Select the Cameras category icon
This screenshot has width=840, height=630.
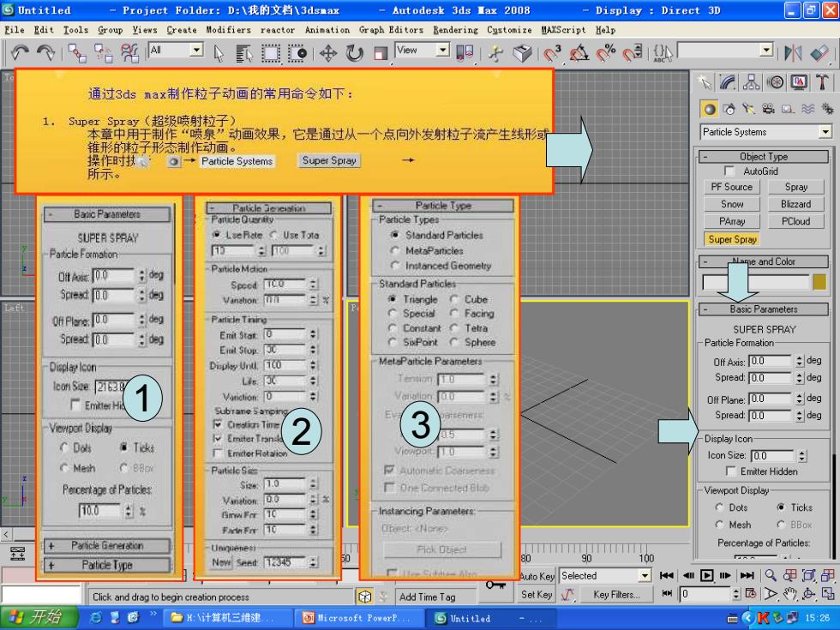(768, 110)
